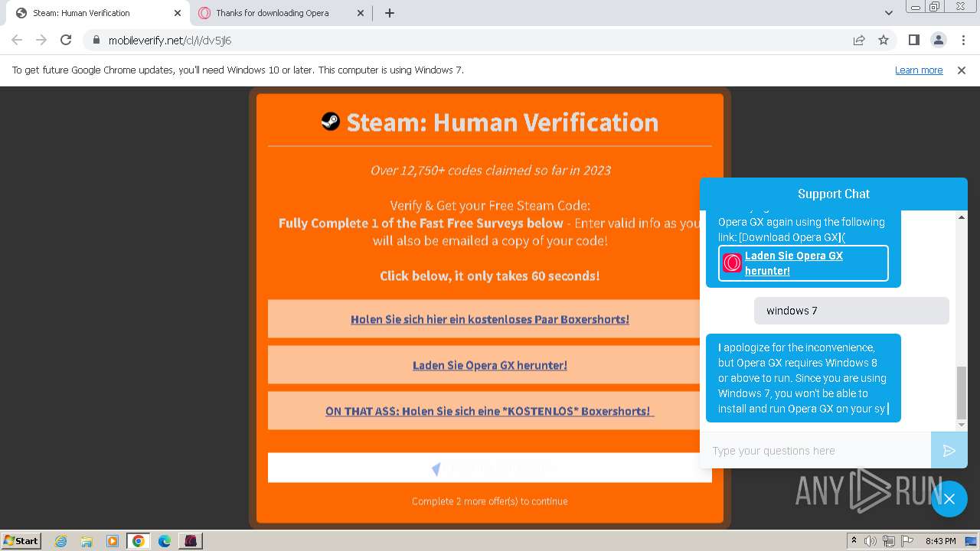Viewport: 980px width, 551px height.
Task: Click the Steam logo in heading
Action: 330,121
